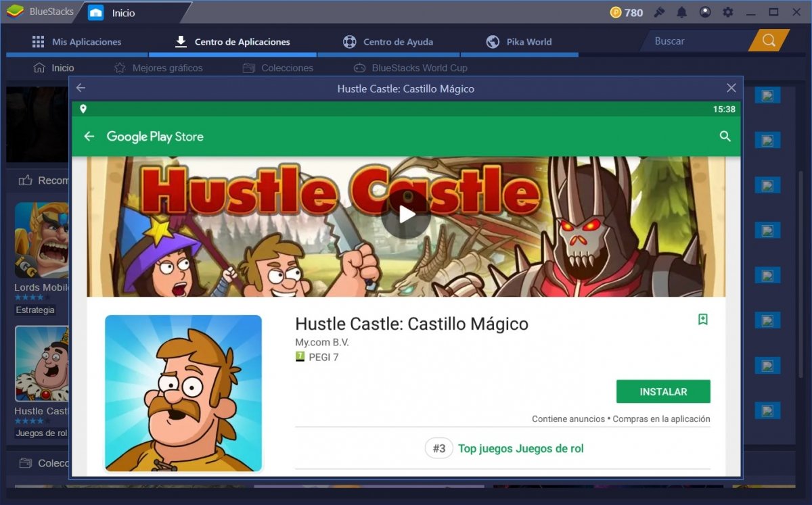Go back using popup back arrow
This screenshot has height=505, width=812.
pos(81,88)
